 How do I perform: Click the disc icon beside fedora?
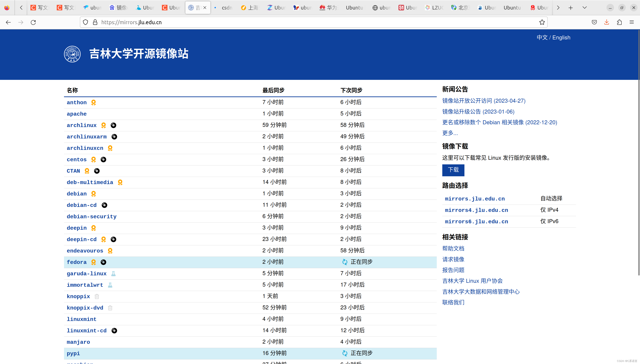click(x=103, y=262)
